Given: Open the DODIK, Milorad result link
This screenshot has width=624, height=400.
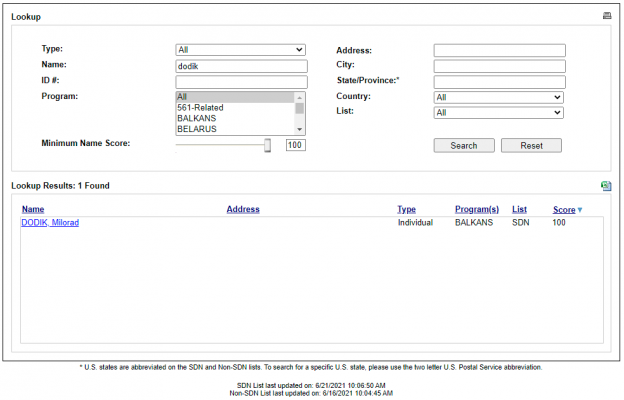Looking at the screenshot, I should click(50, 223).
